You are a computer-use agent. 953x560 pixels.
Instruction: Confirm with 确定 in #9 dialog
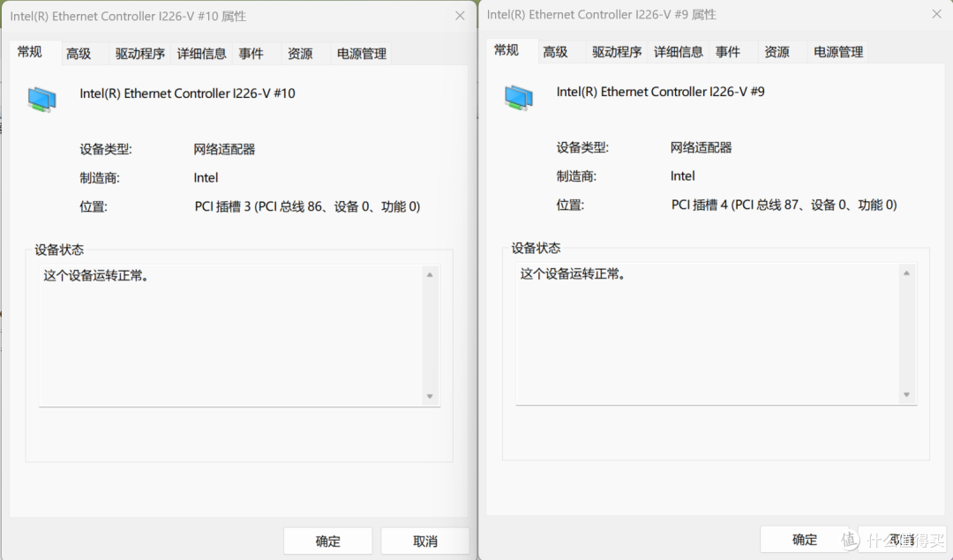805,539
